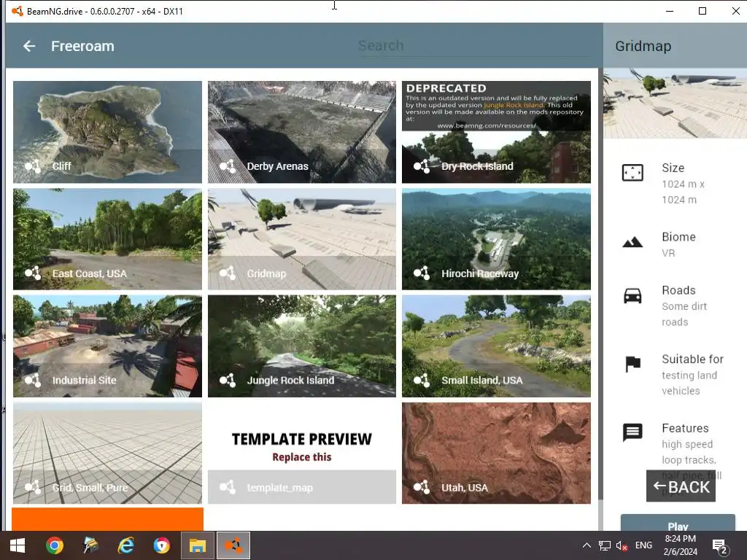Choose the deprecated Dry Rock Island map
The image size is (747, 560).
coord(496,132)
